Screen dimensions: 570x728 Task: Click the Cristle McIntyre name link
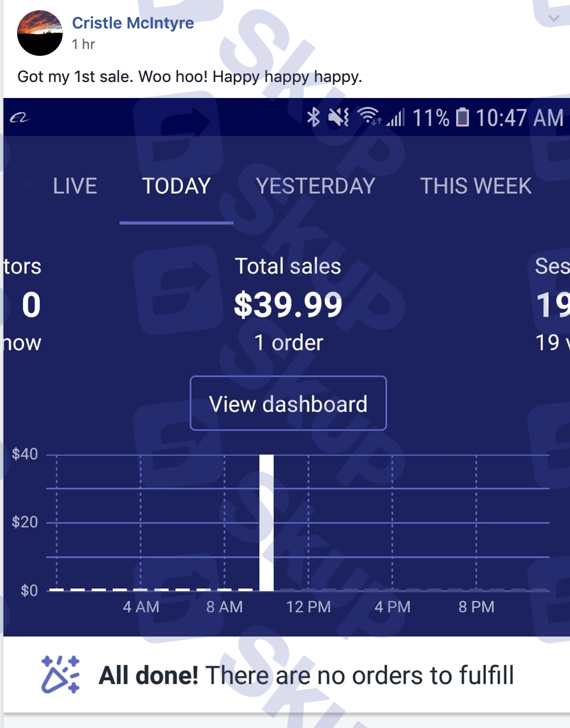(133, 23)
